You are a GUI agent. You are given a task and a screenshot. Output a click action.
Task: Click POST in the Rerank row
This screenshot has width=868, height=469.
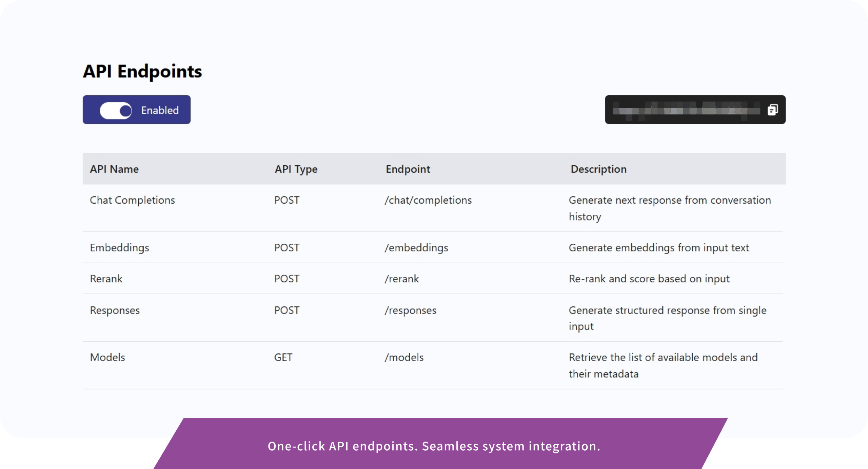287,279
